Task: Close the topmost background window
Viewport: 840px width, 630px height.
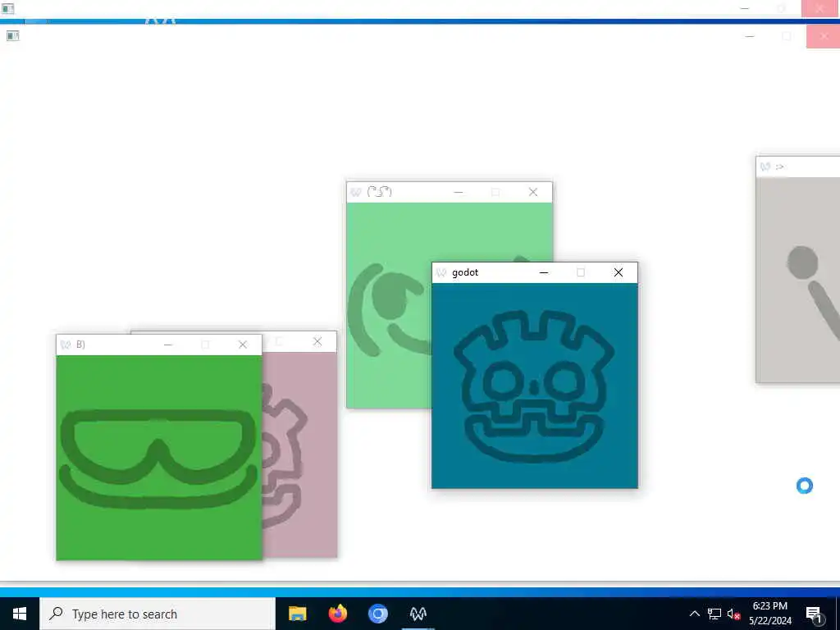Action: [x=819, y=8]
